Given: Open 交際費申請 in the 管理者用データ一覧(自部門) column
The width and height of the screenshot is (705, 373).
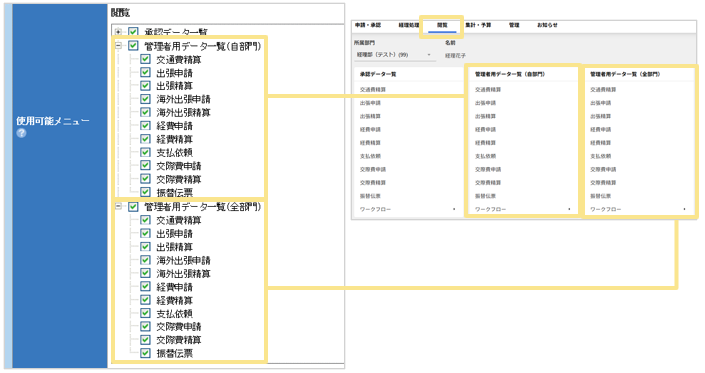Looking at the screenshot, I should pyautogui.click(x=488, y=169).
